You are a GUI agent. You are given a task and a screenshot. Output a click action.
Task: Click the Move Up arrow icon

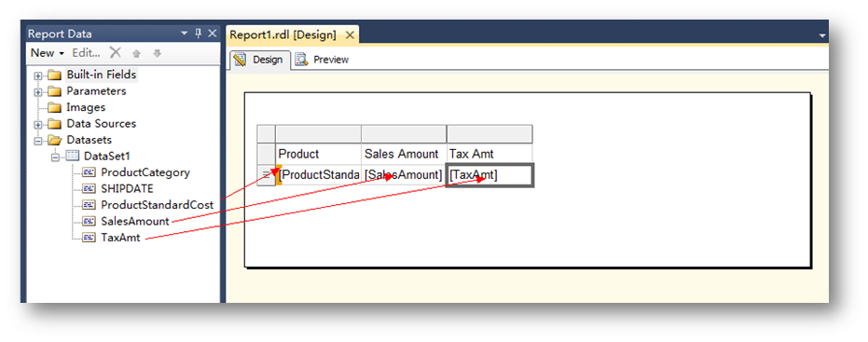click(x=136, y=53)
